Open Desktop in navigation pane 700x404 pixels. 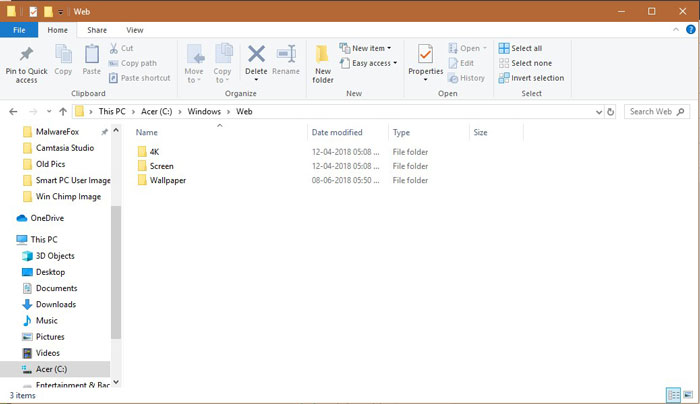click(43, 272)
